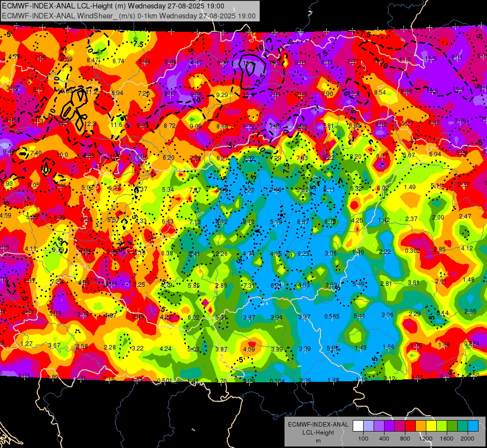Pick the red swatch in the legend
Image resolution: width=487 pixels, height=448 pixels.
click(410, 426)
